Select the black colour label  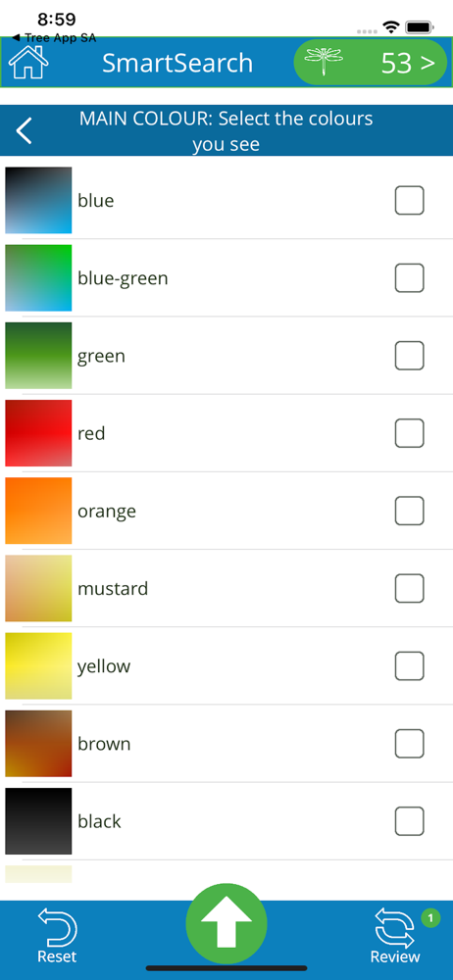[99, 821]
